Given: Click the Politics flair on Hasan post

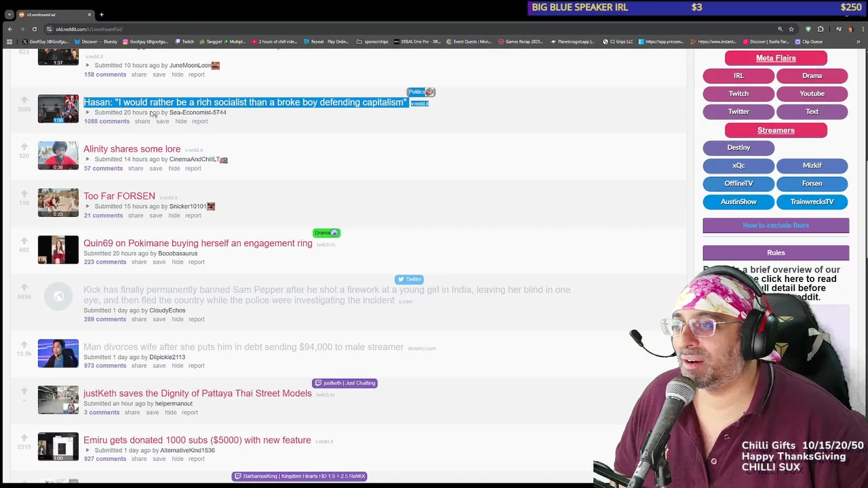Looking at the screenshot, I should pyautogui.click(x=421, y=91).
